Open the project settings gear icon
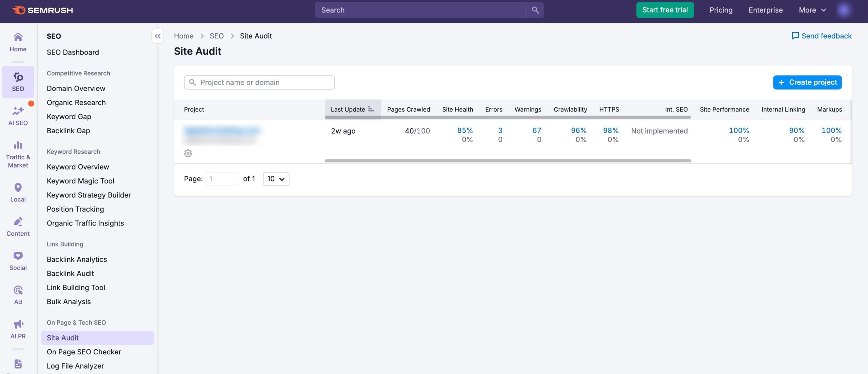Image resolution: width=868 pixels, height=374 pixels. [189, 153]
